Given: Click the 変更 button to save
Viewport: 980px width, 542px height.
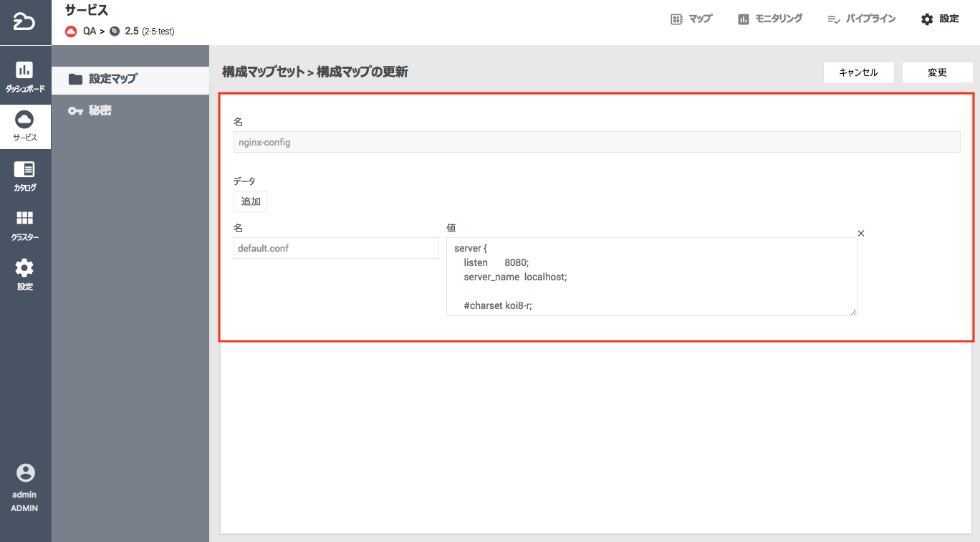Looking at the screenshot, I should (x=937, y=72).
